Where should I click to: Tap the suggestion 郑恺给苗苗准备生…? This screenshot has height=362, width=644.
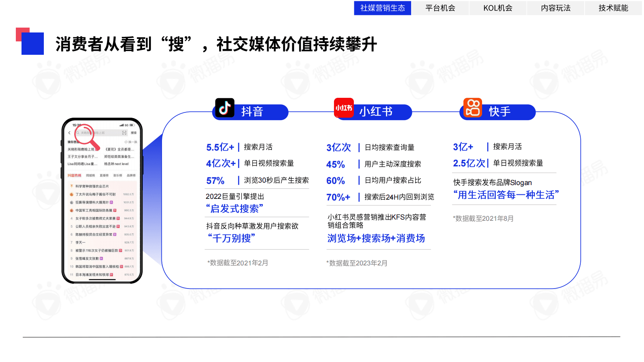(x=119, y=157)
